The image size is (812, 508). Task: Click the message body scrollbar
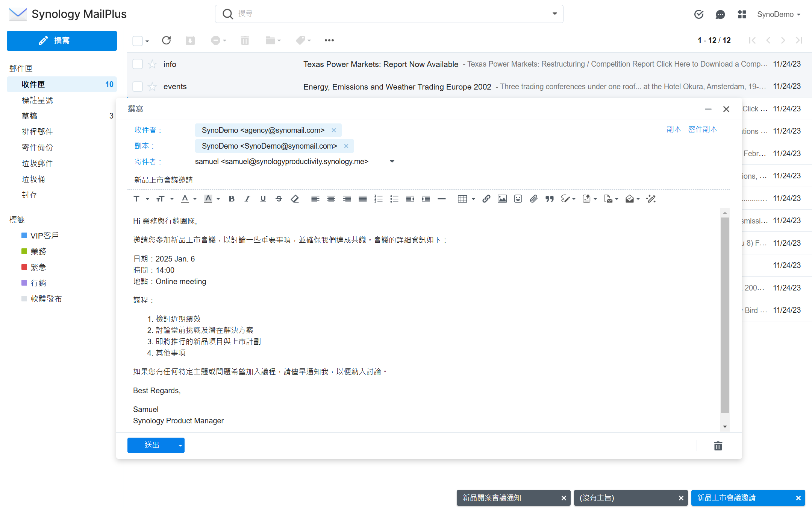click(725, 315)
